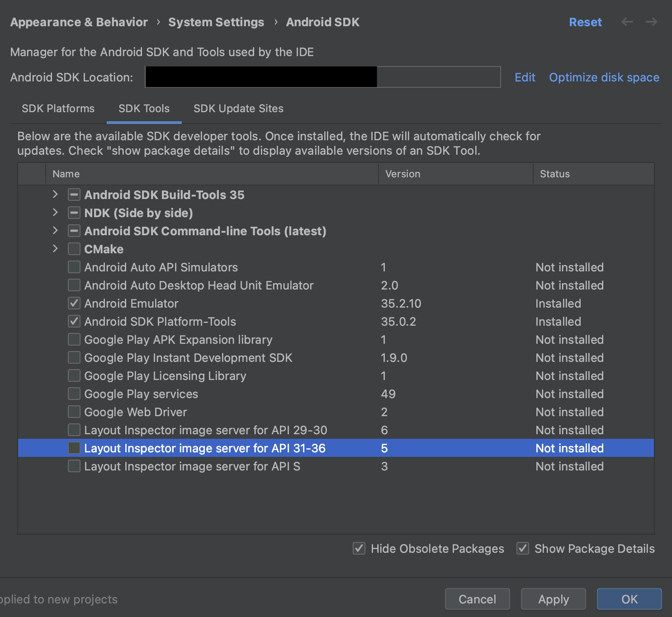Click the Optimize disk space link

tap(604, 77)
